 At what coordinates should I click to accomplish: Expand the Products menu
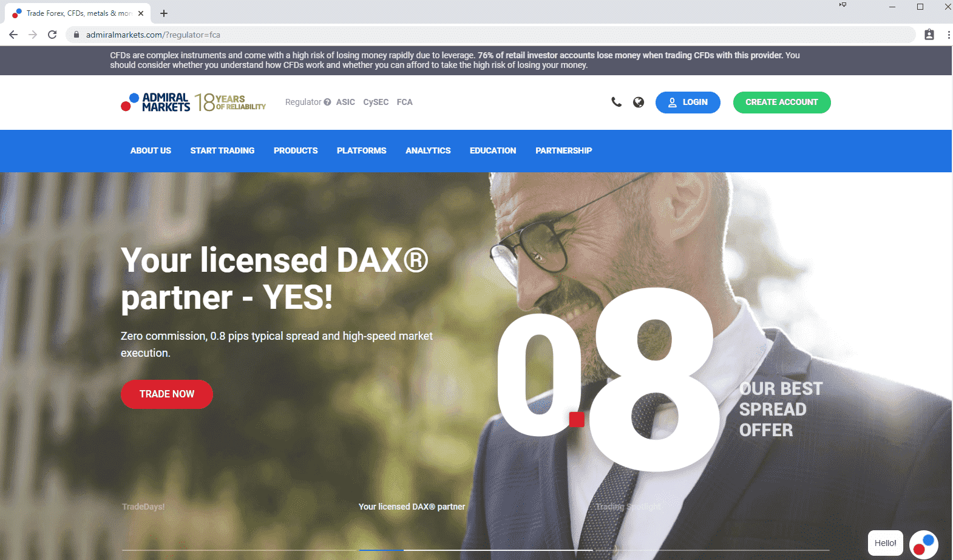tap(296, 150)
